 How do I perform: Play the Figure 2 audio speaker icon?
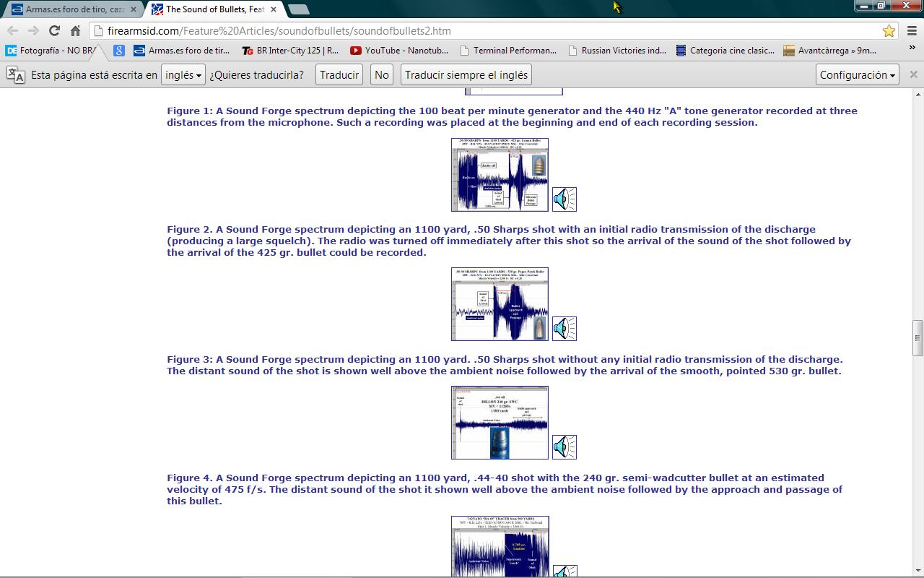[564, 199]
